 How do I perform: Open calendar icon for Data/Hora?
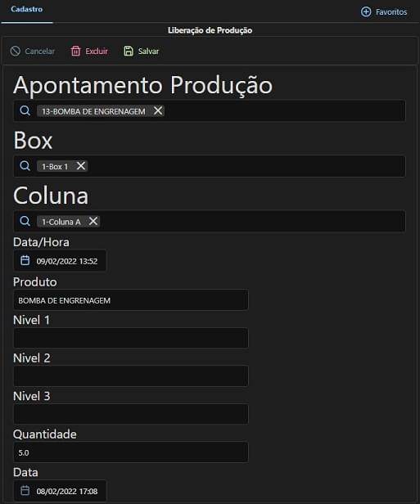pos(25,260)
